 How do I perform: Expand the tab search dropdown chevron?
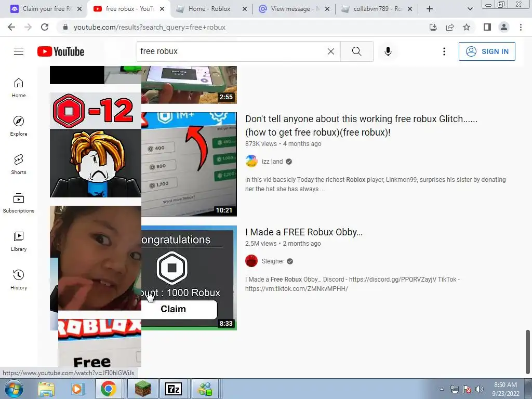tap(470, 9)
